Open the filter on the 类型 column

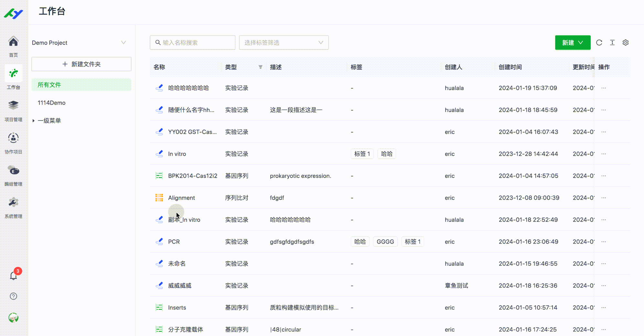[260, 67]
